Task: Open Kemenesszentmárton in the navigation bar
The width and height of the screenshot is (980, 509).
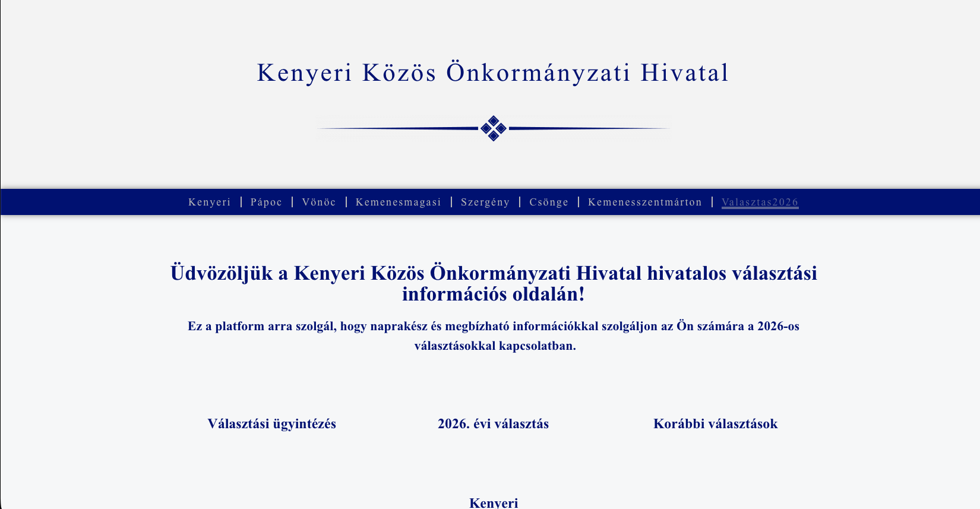Action: coord(645,202)
